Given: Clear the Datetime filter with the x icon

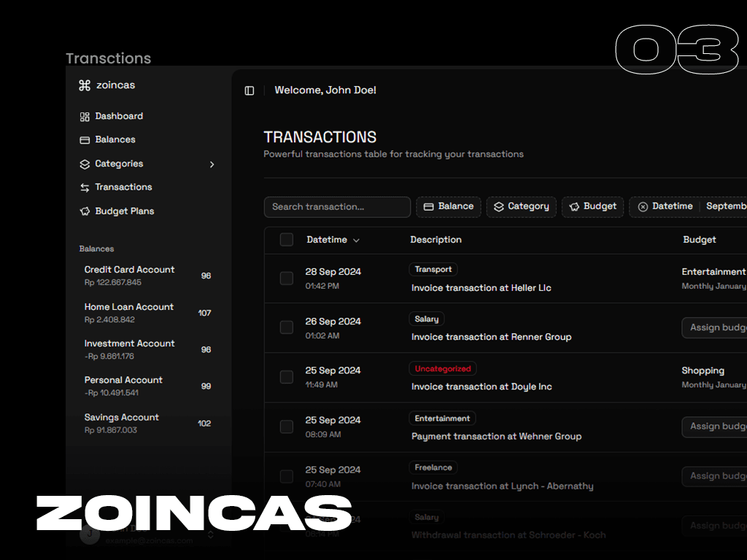Looking at the screenshot, I should click(643, 207).
